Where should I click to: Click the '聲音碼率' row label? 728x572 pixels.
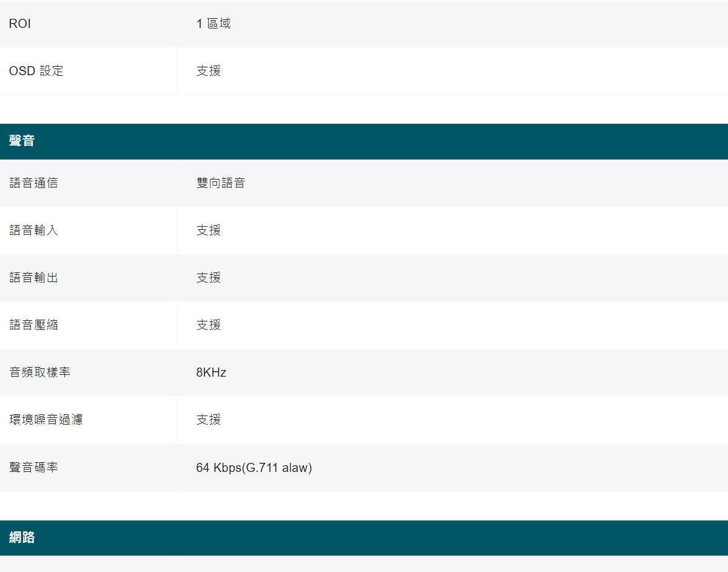33,468
